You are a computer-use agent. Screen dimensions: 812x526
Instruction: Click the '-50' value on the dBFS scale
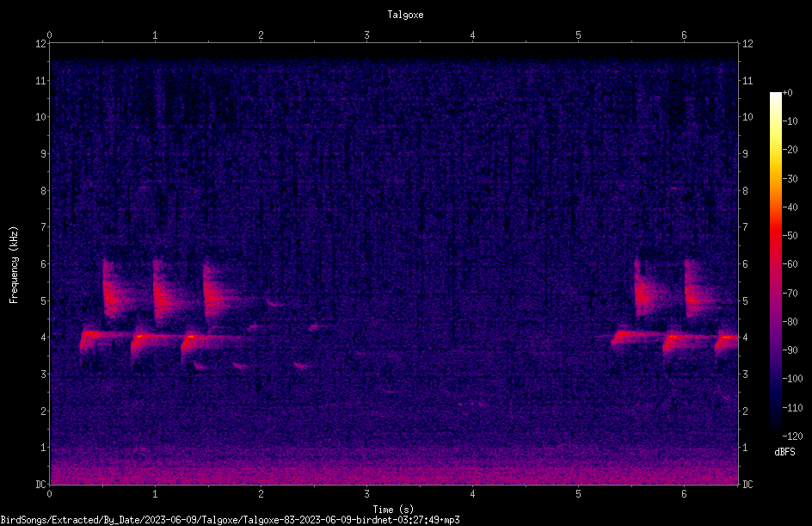click(790, 236)
